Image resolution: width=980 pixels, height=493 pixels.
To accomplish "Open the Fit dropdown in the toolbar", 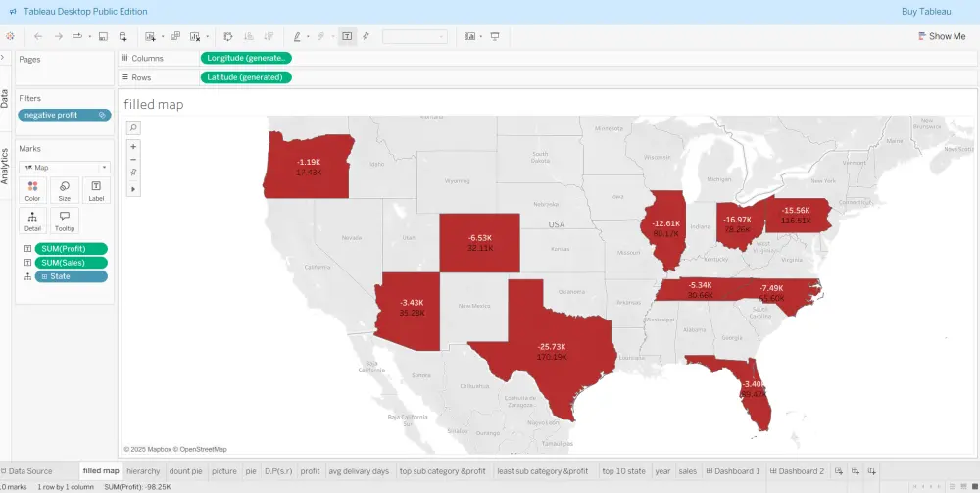I will [415, 37].
